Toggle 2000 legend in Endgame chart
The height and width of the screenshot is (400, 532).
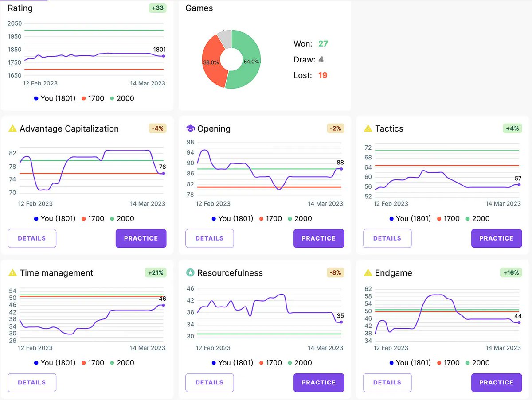click(x=477, y=363)
